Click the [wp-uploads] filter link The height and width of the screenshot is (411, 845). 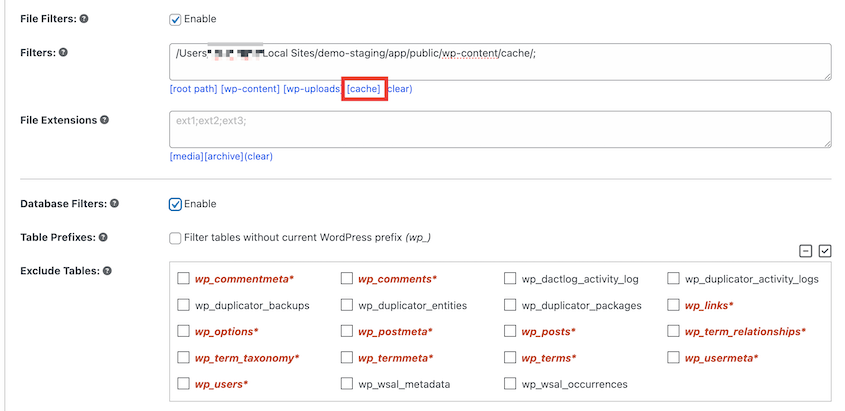311,89
